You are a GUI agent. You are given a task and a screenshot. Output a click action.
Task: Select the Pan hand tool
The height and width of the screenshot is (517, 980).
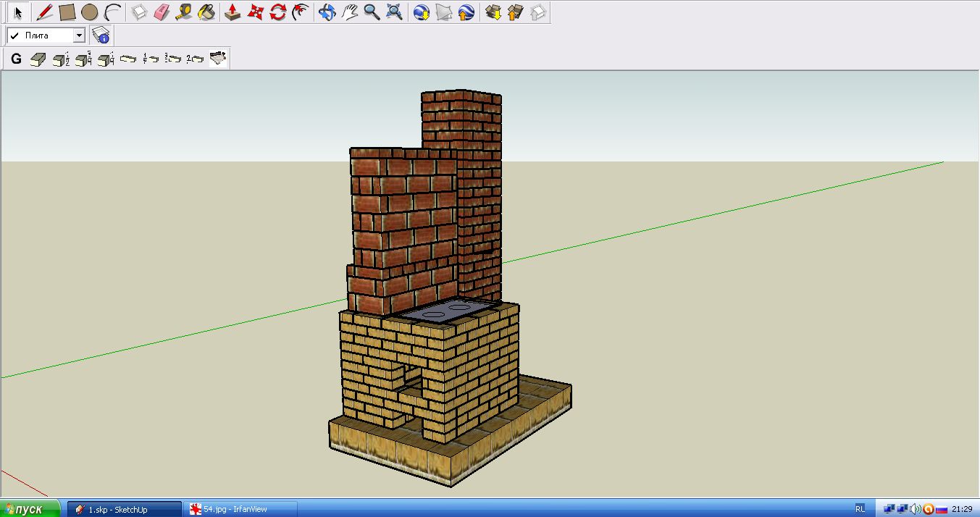pyautogui.click(x=350, y=12)
